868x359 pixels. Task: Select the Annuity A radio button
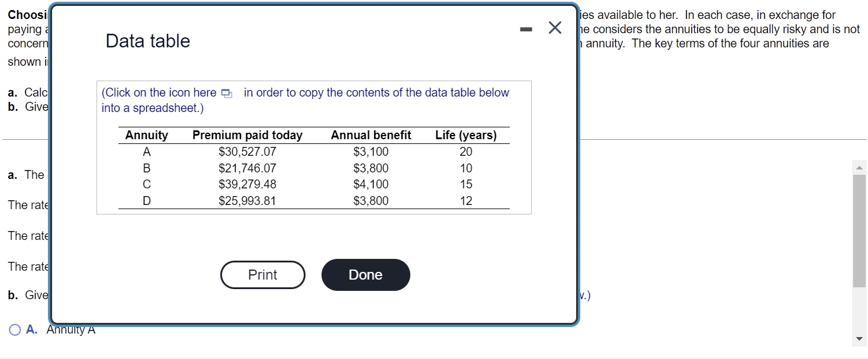(14, 329)
